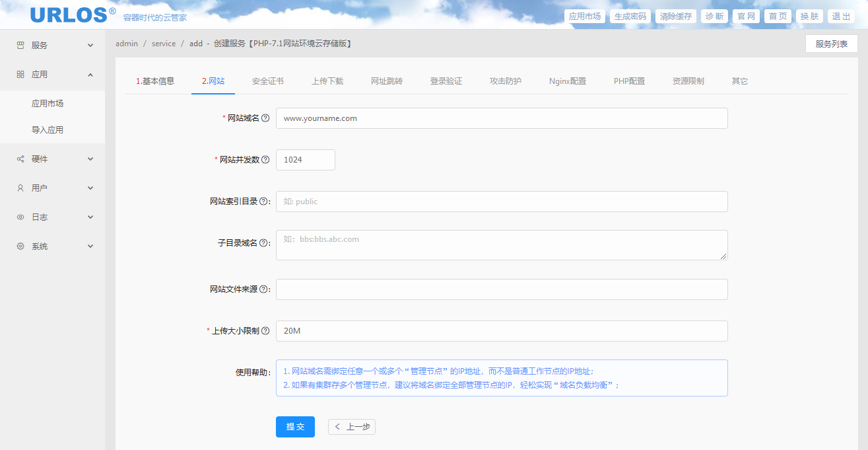This screenshot has height=450, width=868.
Task: Go back with the 上一步 button
Action: pyautogui.click(x=352, y=427)
